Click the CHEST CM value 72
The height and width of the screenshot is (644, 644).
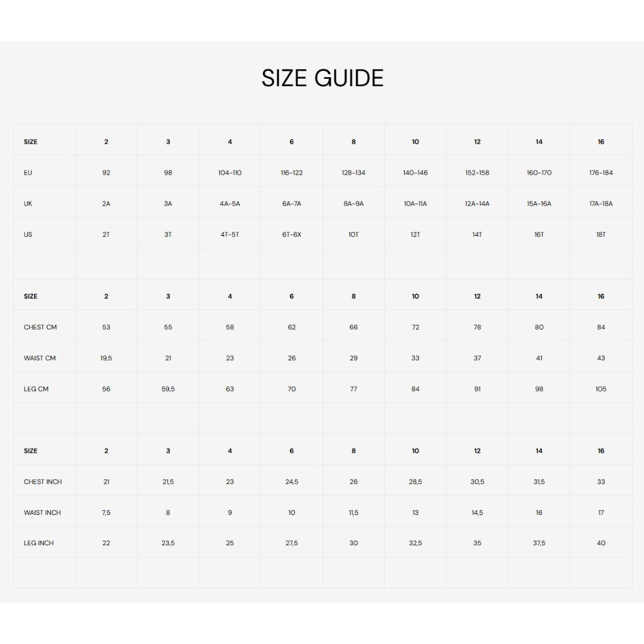(x=415, y=327)
